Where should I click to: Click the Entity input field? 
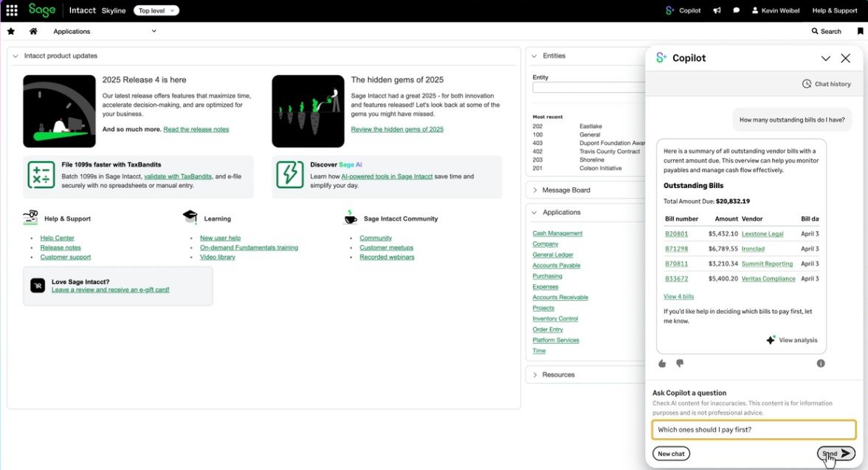click(x=589, y=88)
